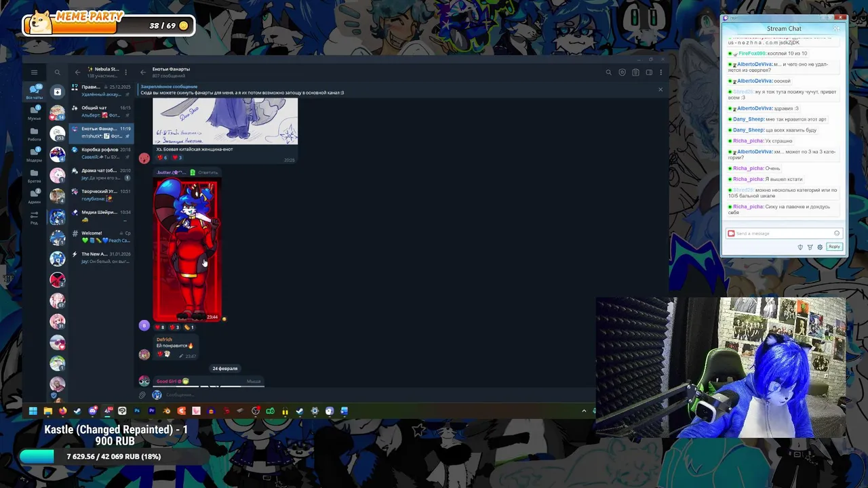Open Photoshop from the taskbar
Screen dimensions: 868x488
137,411
